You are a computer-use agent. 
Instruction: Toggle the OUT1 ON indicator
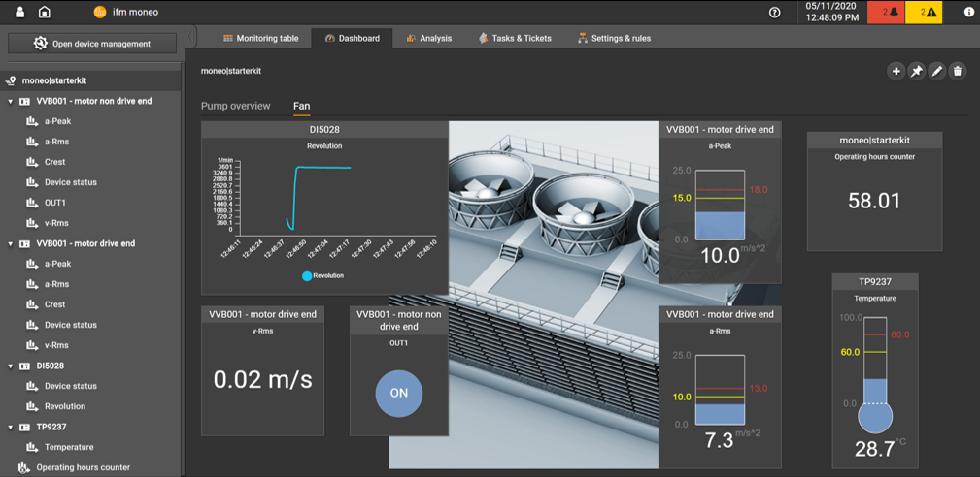click(x=398, y=393)
